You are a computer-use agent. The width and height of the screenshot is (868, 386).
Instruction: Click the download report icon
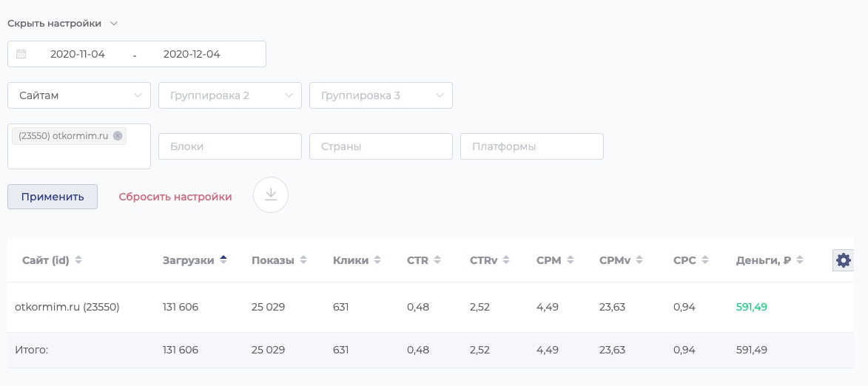pos(271,195)
